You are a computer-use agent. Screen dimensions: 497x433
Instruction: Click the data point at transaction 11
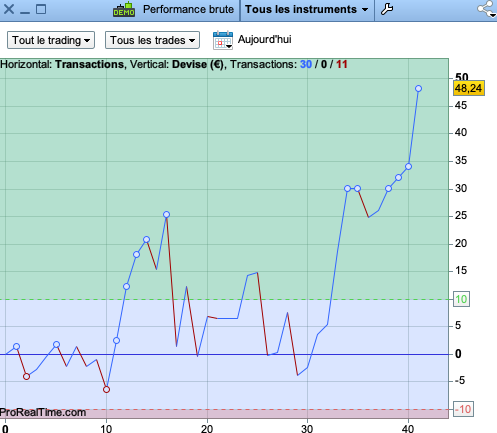point(116,340)
